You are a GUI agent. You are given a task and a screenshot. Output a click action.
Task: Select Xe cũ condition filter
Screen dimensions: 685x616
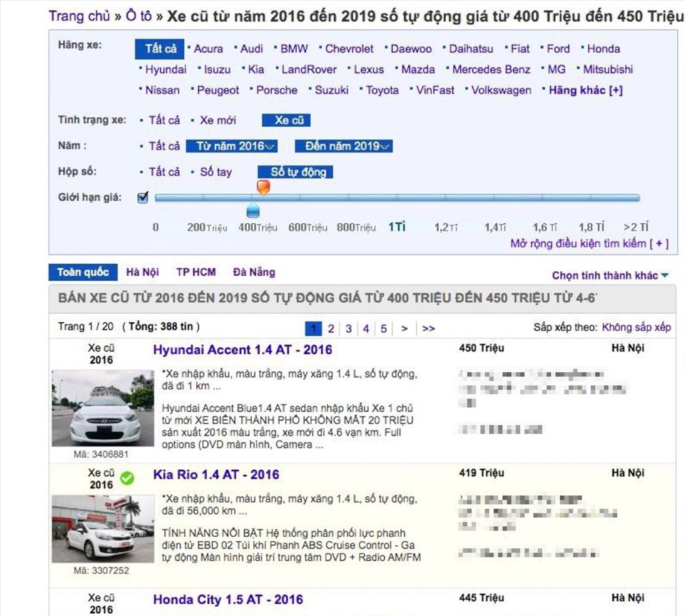[x=286, y=120]
